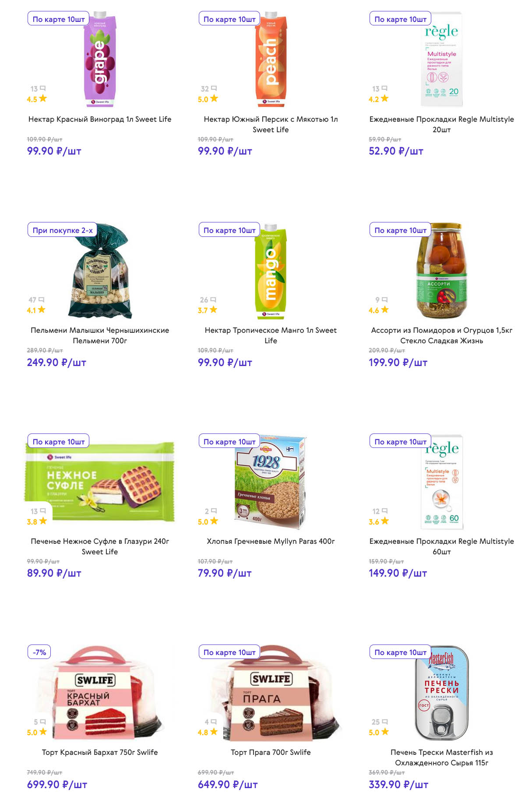Click 'По карте 10шт' badge on buckwheat flakes

click(x=229, y=442)
